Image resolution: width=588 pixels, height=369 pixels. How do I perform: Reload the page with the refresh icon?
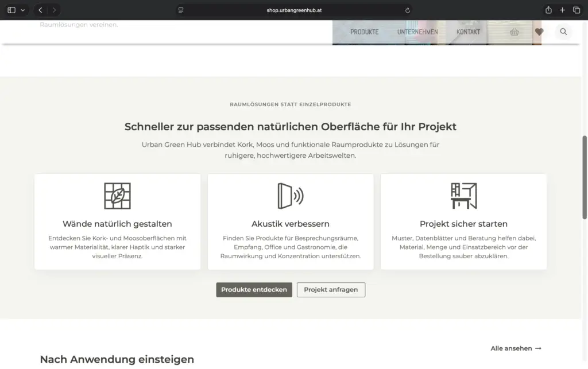(407, 10)
